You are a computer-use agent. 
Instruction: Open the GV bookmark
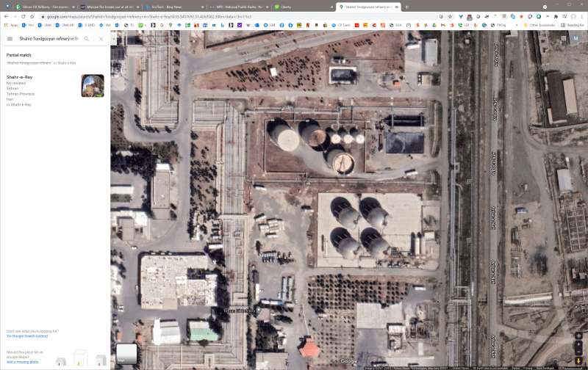pos(463,25)
